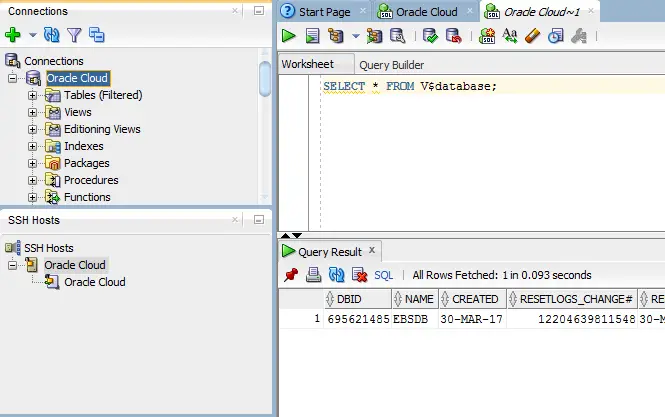Switch to the Start Page tab
This screenshot has height=417, width=665.
pyautogui.click(x=324, y=12)
